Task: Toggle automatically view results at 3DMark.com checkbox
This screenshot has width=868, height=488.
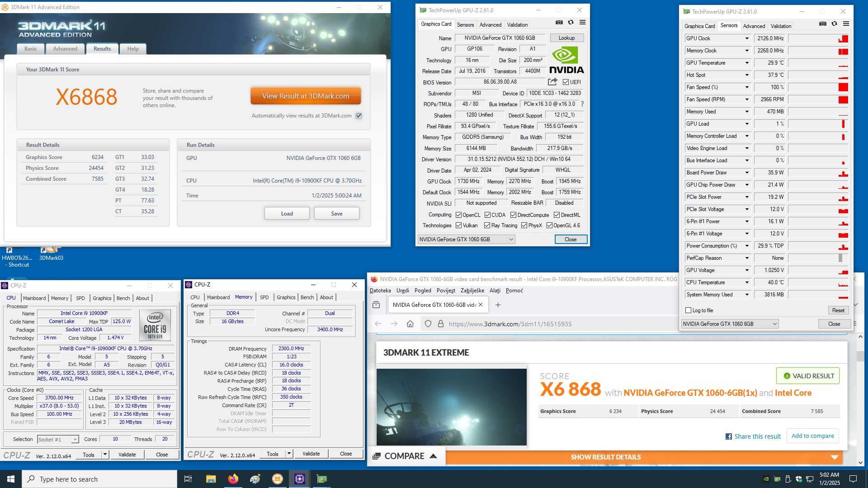Action: 359,116
